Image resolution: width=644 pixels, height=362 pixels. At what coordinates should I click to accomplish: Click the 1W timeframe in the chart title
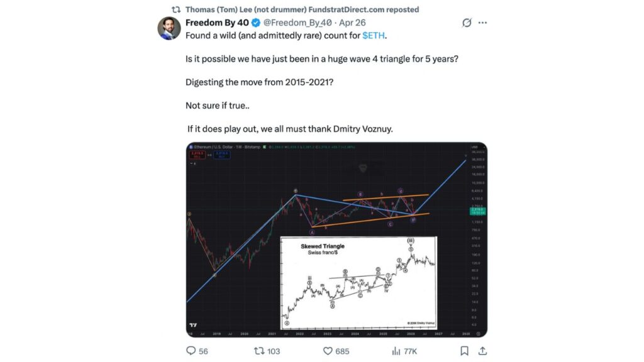click(238, 148)
